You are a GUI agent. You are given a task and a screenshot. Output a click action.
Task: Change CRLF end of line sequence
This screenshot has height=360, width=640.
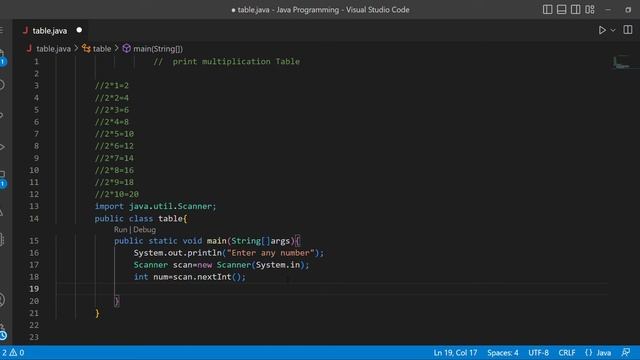point(567,353)
